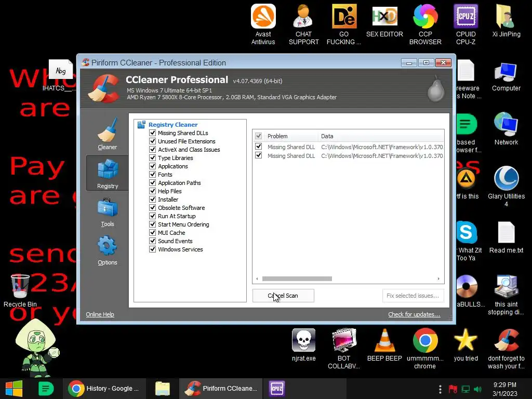Click the Registry Cleaner grid icon
Image resolution: width=532 pixels, height=399 pixels.
141,125
